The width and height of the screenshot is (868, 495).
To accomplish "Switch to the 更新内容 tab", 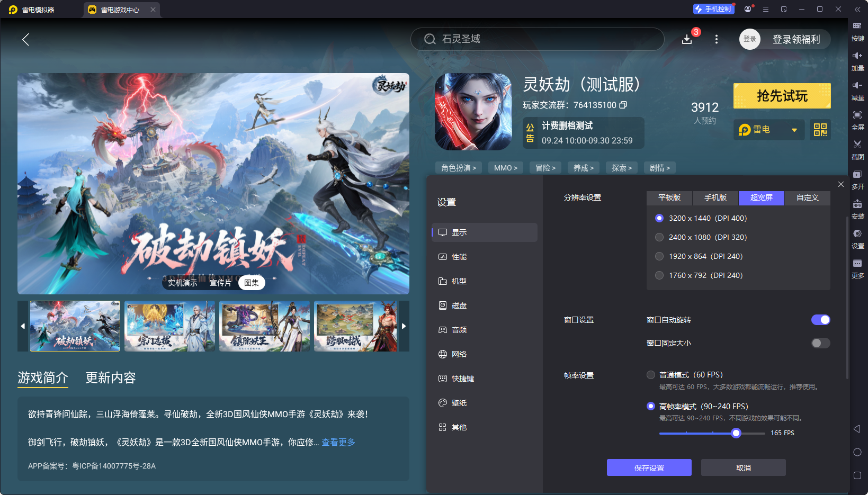I will pyautogui.click(x=110, y=378).
